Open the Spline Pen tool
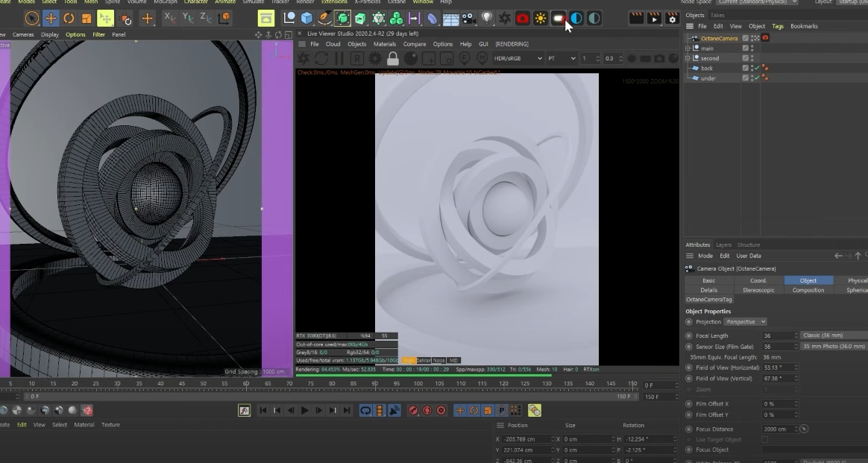The height and width of the screenshot is (463, 868). (x=324, y=18)
